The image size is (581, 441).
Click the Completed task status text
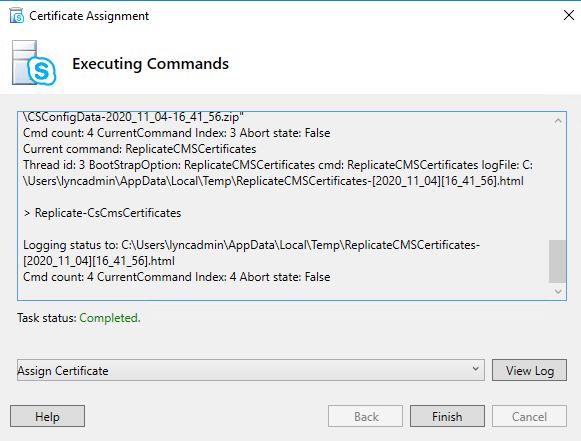coord(110,318)
